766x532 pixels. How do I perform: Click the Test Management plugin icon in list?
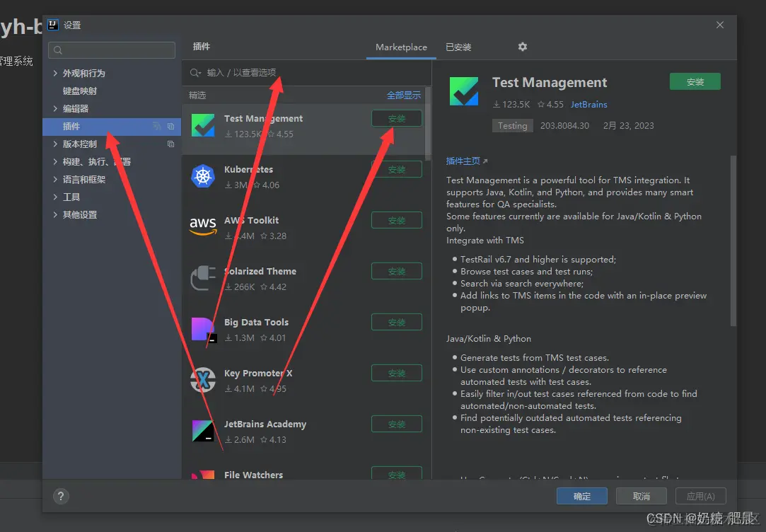tap(203, 125)
